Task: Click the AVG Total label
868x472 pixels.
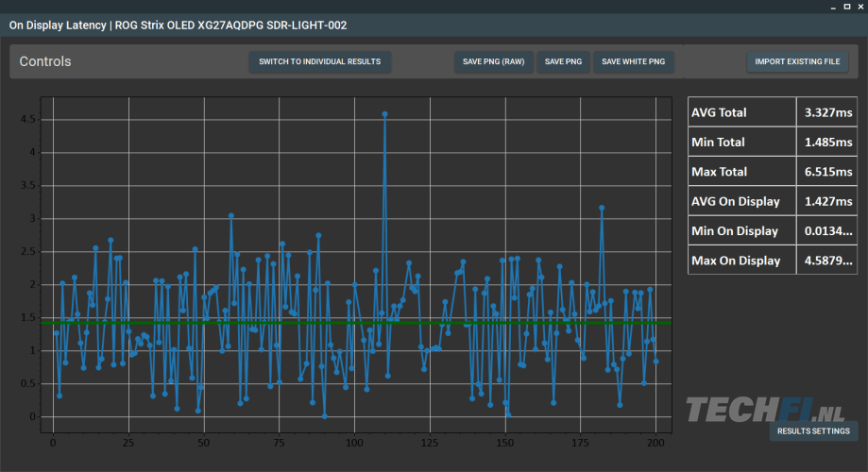Action: (719, 112)
